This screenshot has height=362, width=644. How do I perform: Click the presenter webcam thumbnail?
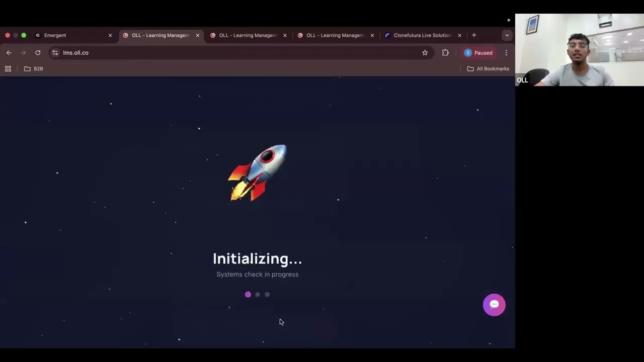pyautogui.click(x=580, y=50)
